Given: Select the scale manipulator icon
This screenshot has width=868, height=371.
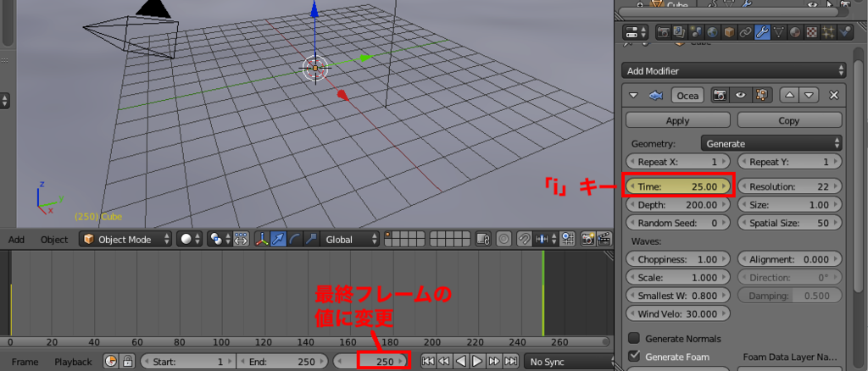Looking at the screenshot, I should coord(311,240).
